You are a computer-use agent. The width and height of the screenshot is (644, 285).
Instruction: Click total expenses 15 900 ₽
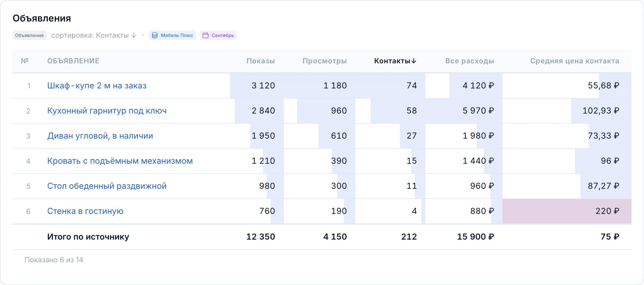coord(476,237)
